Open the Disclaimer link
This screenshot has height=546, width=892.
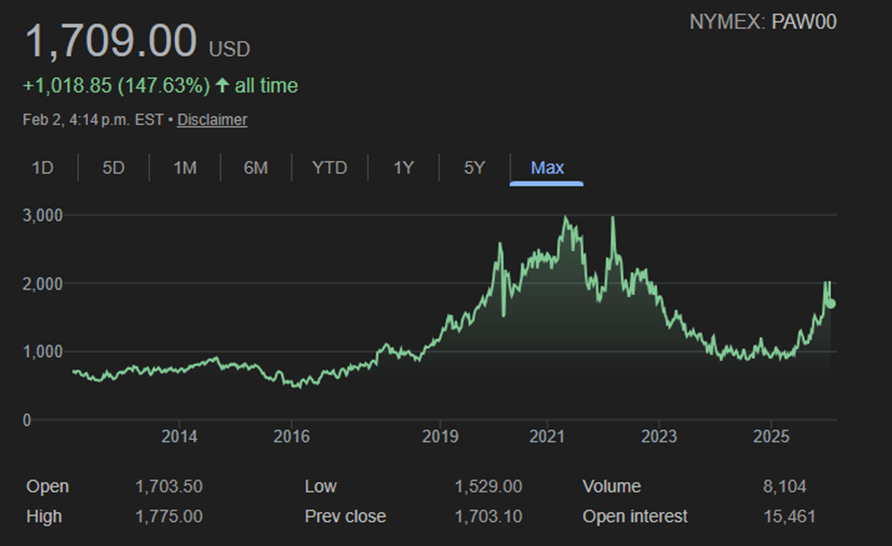click(212, 120)
